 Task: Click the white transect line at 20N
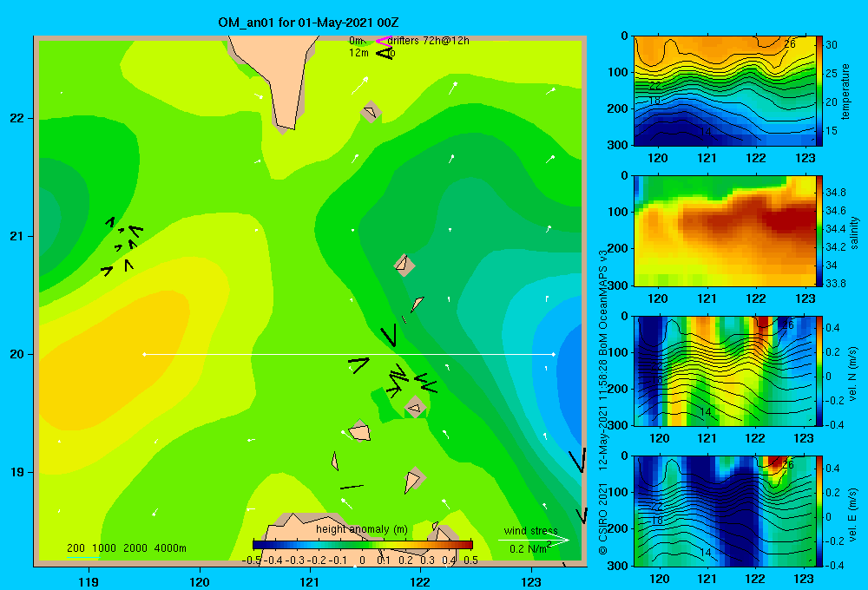pos(349,354)
